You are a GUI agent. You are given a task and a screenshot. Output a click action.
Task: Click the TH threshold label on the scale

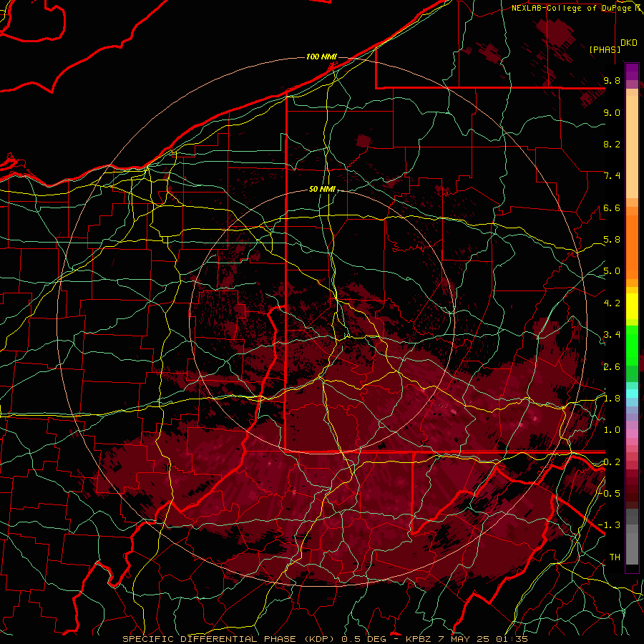click(x=615, y=557)
